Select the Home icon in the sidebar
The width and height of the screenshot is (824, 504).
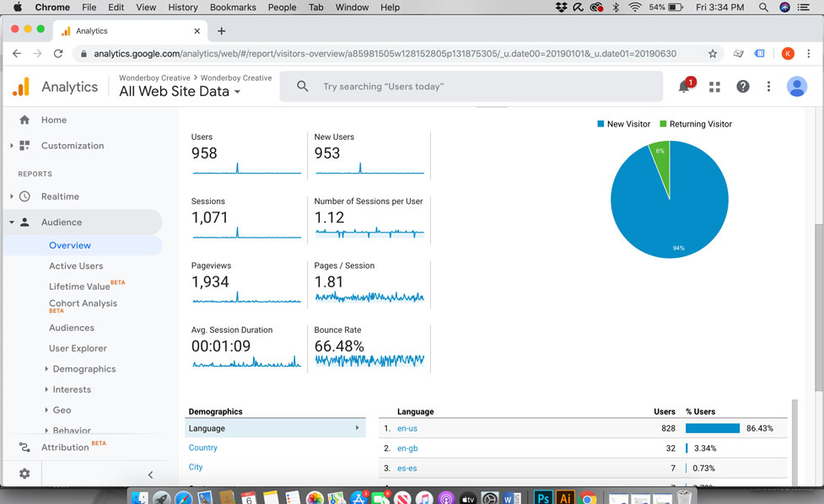tap(22, 120)
